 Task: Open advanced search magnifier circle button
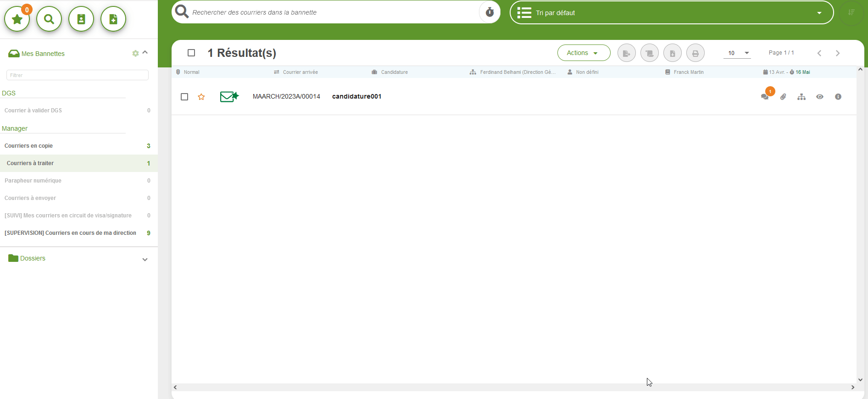49,19
